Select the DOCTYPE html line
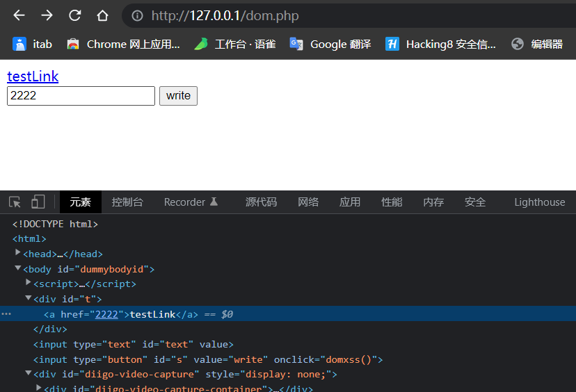Viewport: 576px width, 392px height. click(x=55, y=224)
